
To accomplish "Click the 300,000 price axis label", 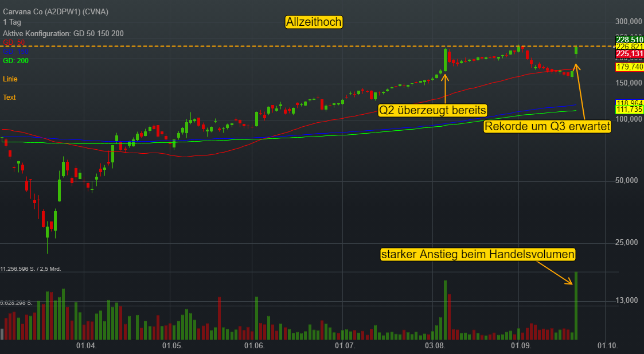I will tap(629, 22).
